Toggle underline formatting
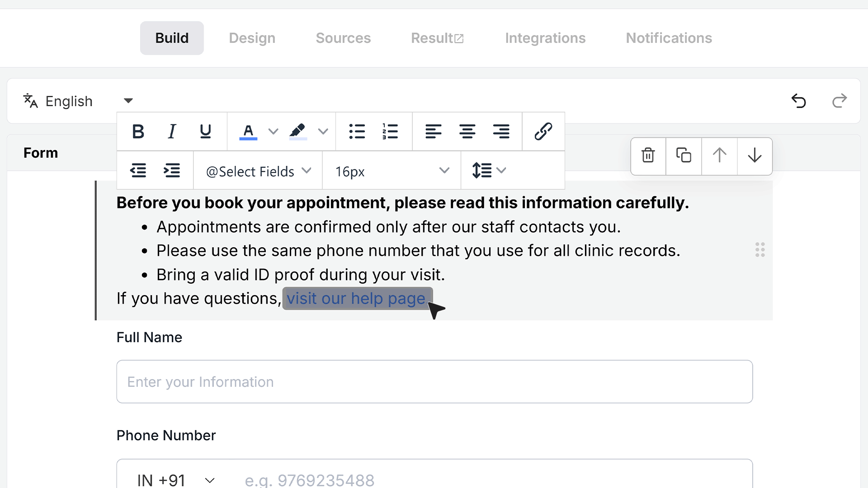868x488 pixels. 205,131
